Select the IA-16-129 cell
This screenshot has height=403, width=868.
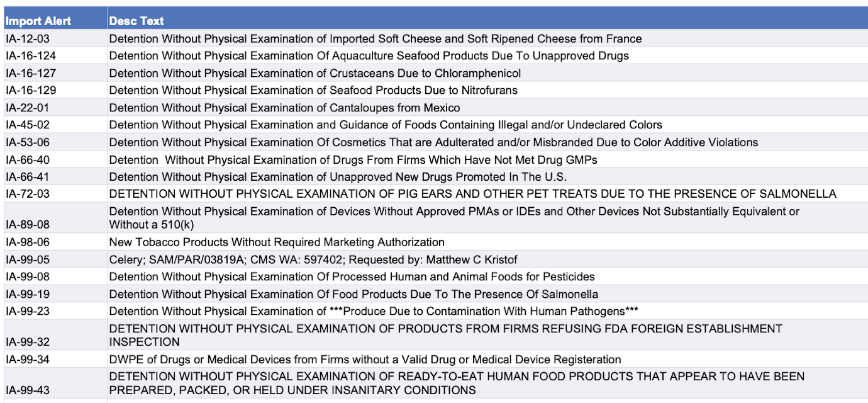tap(31, 90)
